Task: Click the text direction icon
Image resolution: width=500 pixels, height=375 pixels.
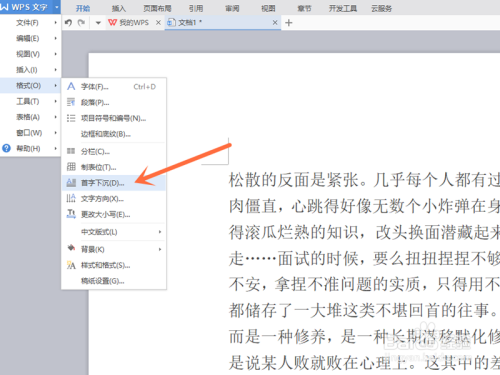Action: [x=71, y=198]
